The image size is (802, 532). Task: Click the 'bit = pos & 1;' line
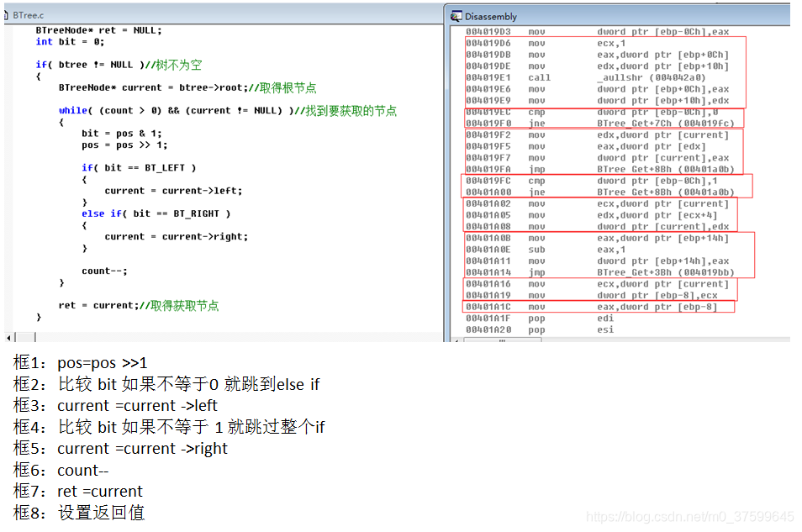pyautogui.click(x=121, y=134)
